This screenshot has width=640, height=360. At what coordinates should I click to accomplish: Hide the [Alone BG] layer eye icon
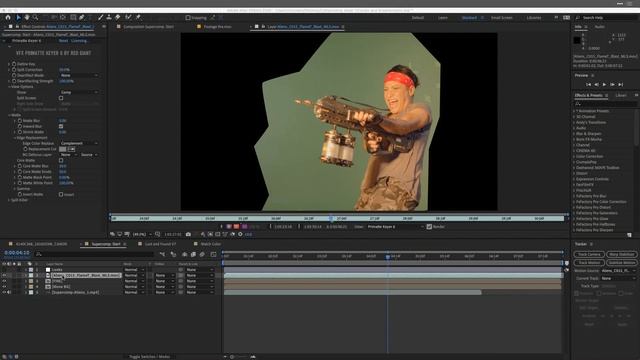click(4, 287)
